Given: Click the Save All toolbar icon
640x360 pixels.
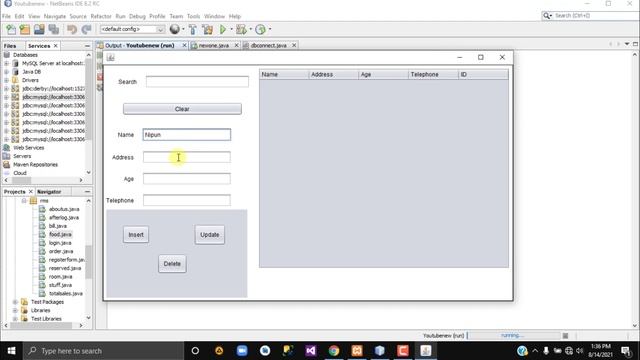Looking at the screenshot, I should 53,29.
